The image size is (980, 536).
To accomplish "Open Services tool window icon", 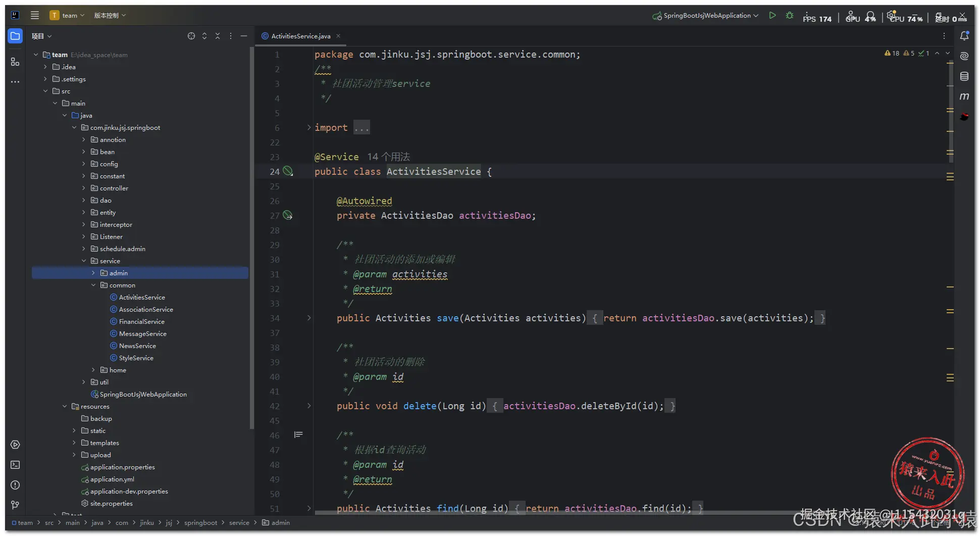I will (15, 445).
